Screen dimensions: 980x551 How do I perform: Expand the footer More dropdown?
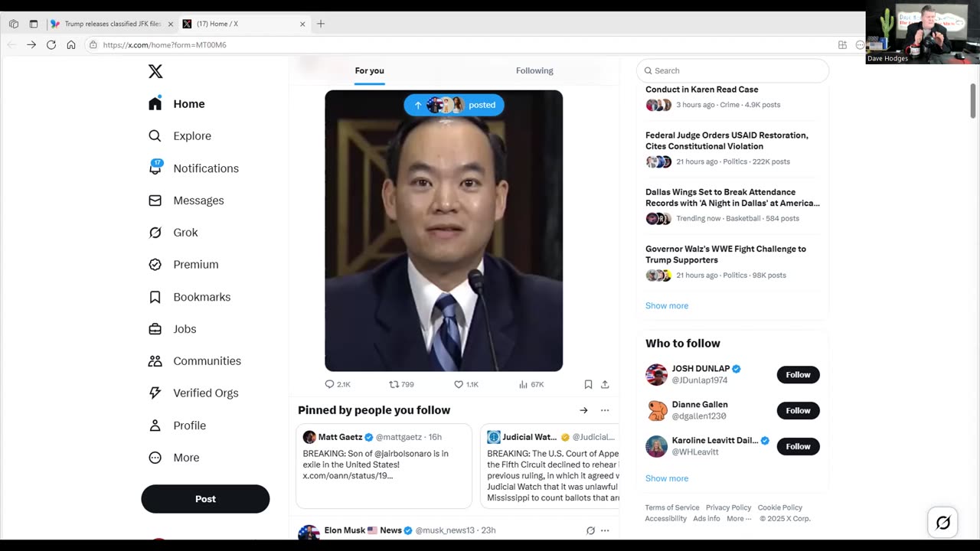coord(739,518)
